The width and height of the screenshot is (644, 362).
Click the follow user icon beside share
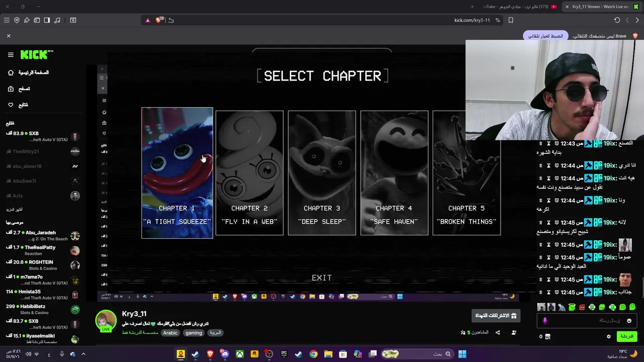click(x=514, y=332)
